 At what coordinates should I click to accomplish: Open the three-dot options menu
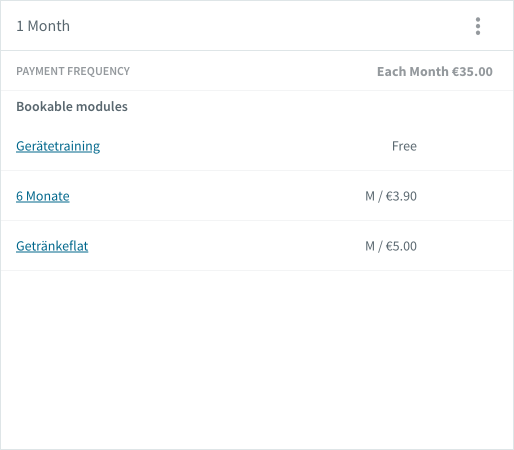click(478, 26)
